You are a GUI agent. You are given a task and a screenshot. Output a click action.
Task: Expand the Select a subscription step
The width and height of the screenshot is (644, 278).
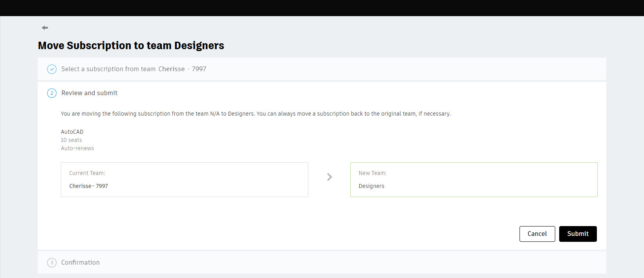pyautogui.click(x=322, y=69)
